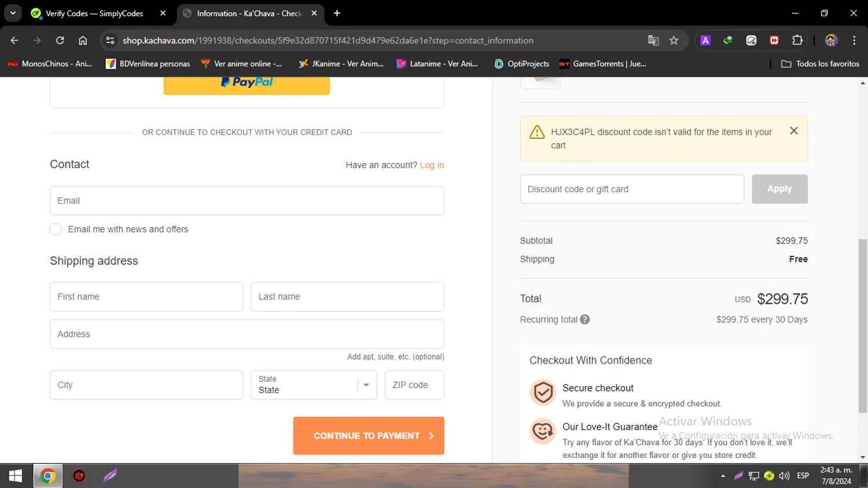Show hidden system tray icons

[723, 476]
